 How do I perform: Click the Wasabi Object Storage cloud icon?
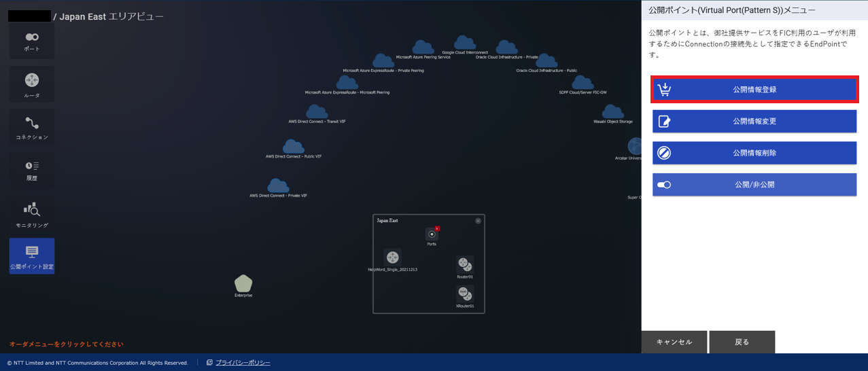(x=612, y=111)
